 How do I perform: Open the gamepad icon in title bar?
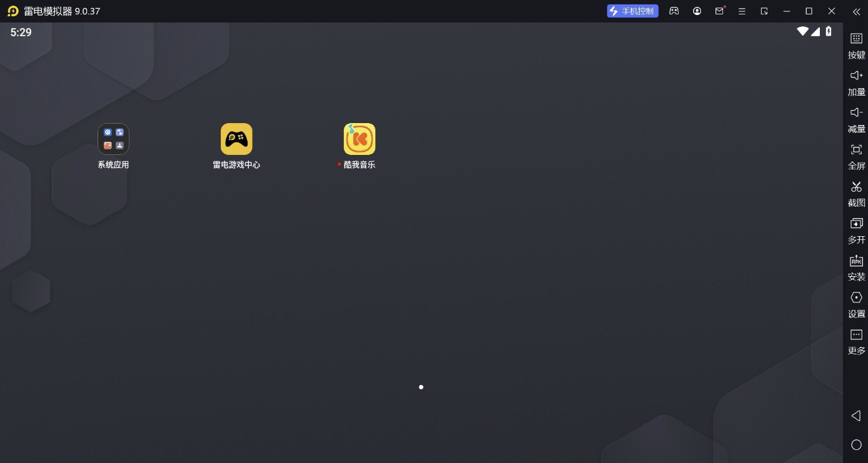(674, 11)
